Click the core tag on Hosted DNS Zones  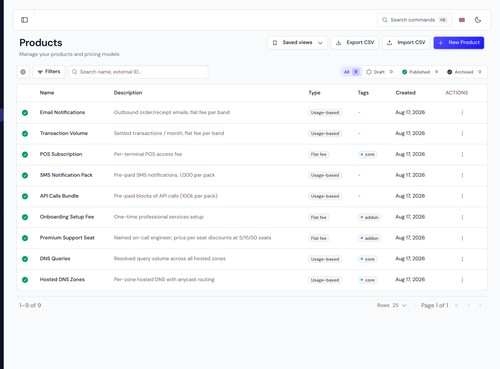point(367,280)
